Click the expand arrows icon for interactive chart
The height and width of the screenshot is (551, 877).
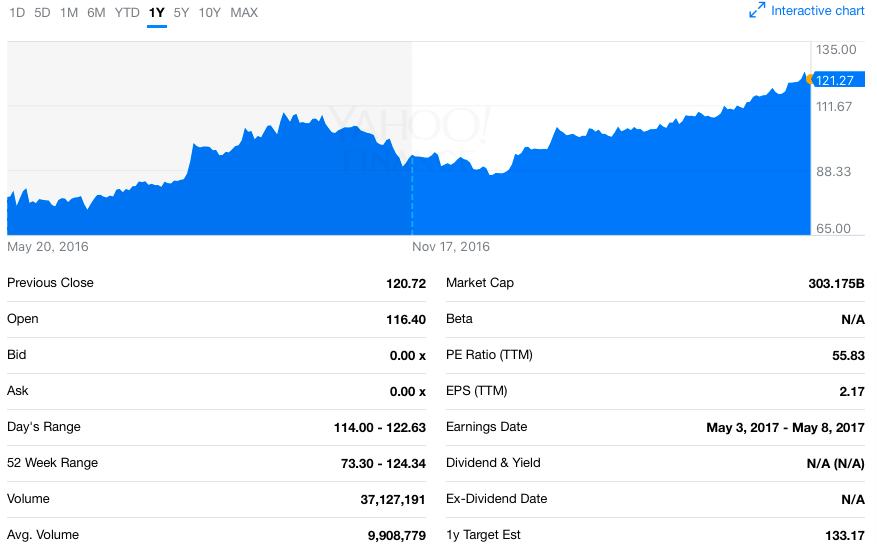(x=757, y=11)
